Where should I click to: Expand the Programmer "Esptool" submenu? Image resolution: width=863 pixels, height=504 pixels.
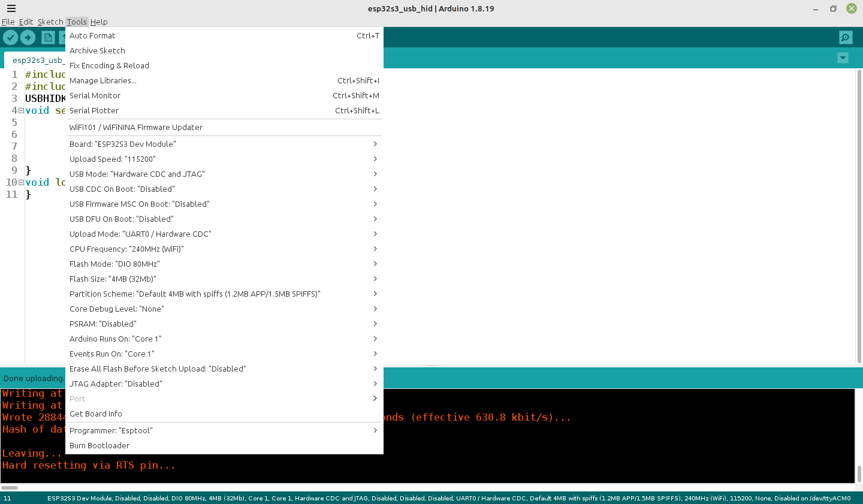(x=224, y=430)
